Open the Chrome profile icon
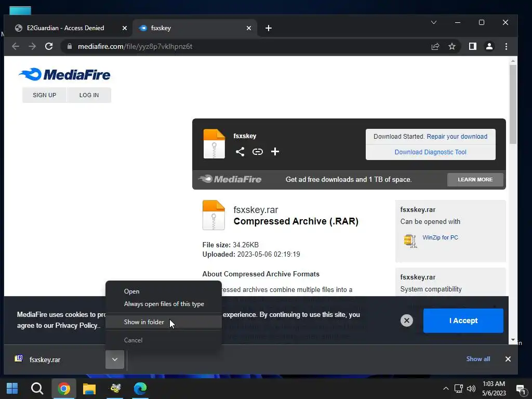Image resolution: width=532 pixels, height=399 pixels. click(x=489, y=46)
